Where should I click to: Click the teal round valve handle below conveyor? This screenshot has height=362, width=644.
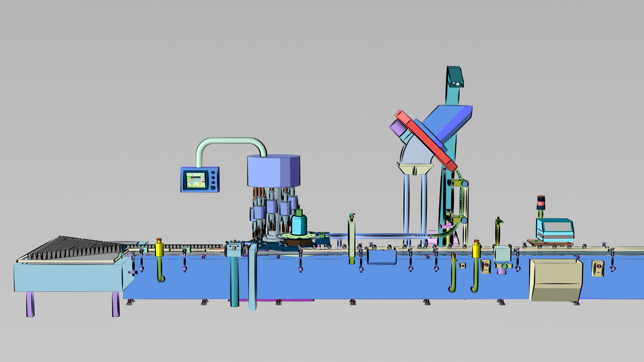[504, 266]
